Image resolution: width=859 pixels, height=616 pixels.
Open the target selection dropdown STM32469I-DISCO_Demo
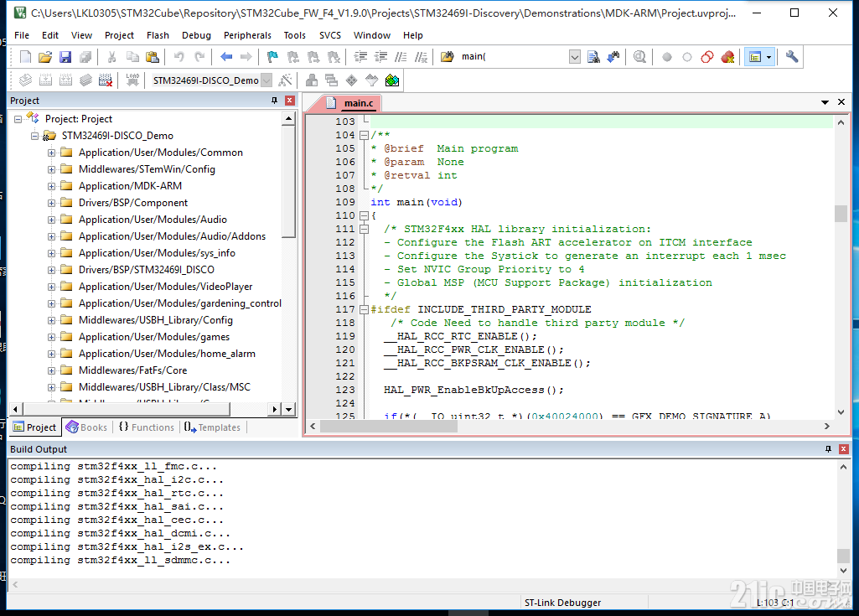[x=266, y=80]
